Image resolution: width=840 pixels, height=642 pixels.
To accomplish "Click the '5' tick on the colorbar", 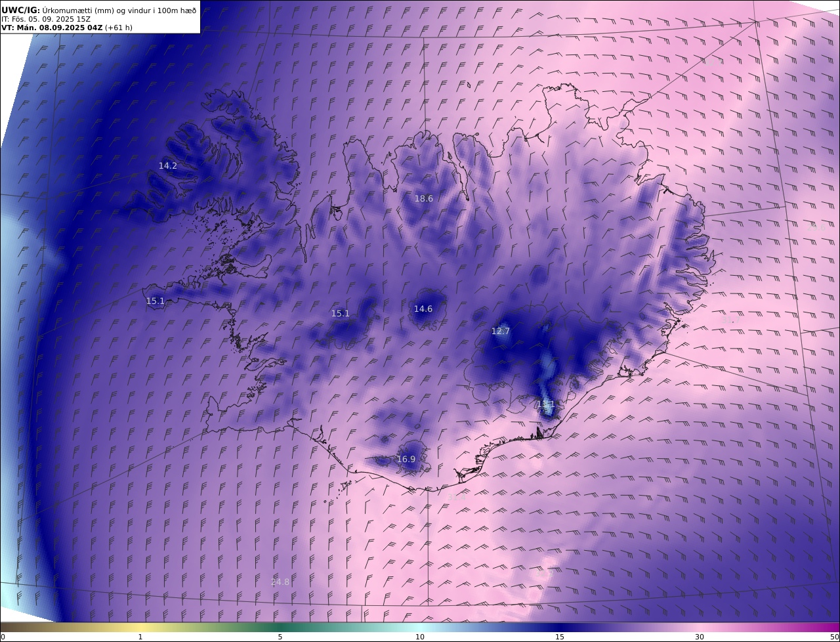I will tap(280, 637).
